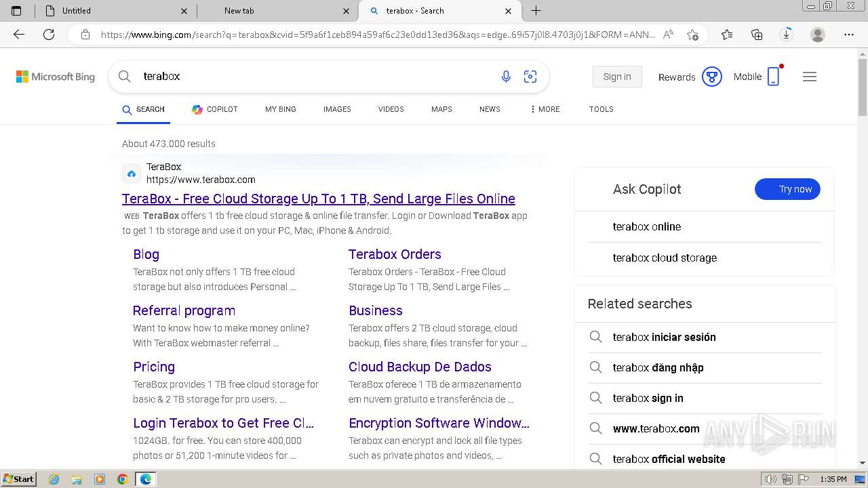Open the TOOLS filter options
Screen dimensions: 868x488
coord(601,109)
